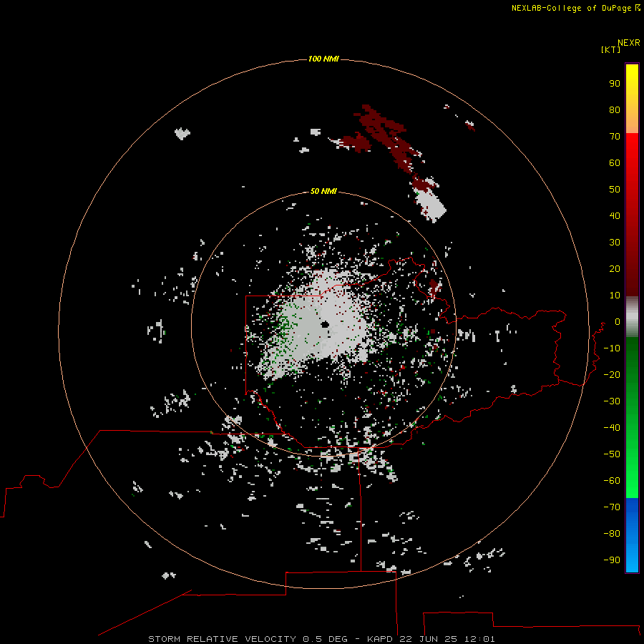Click the NEXR label above the color bar
The image size is (644, 644).
[629, 43]
